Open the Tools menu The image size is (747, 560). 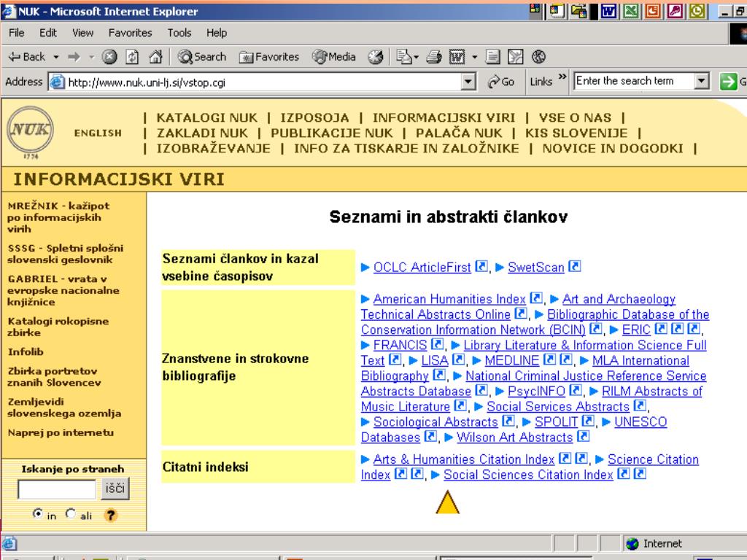[x=179, y=33]
